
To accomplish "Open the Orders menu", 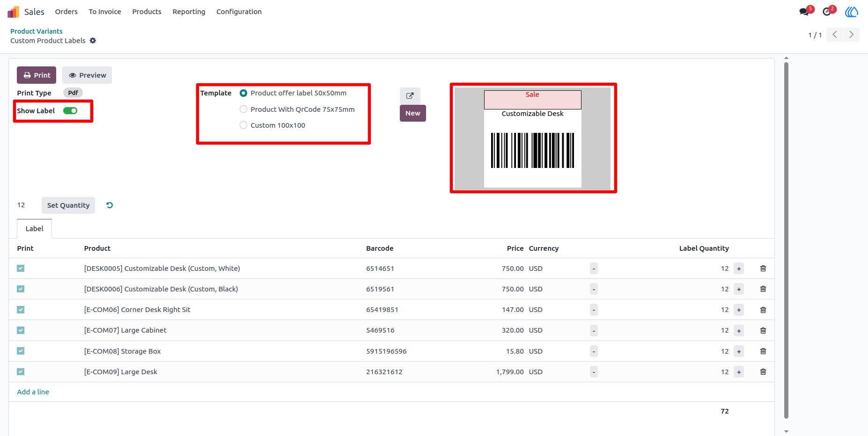I will (x=66, y=12).
